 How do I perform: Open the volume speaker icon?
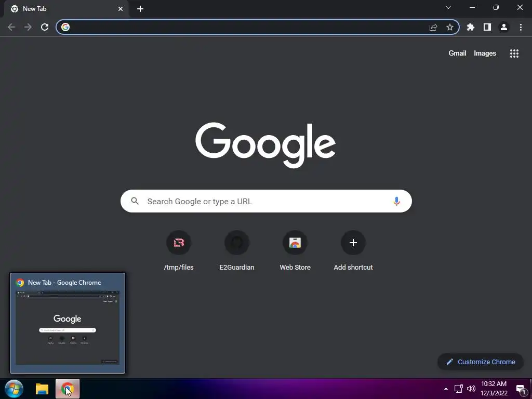(x=471, y=389)
